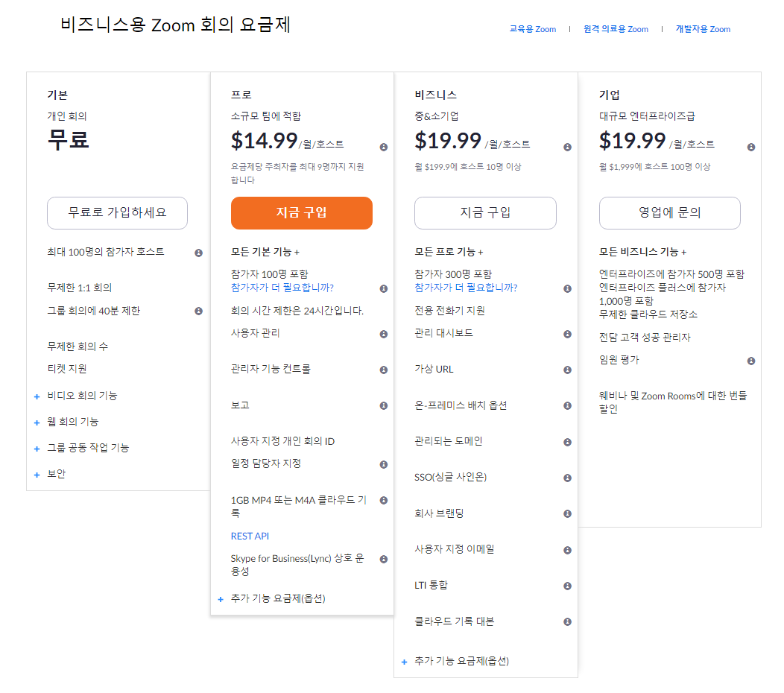Click 지금 구입 button for 비즈니스 plan
This screenshot has width=784, height=693.
pyautogui.click(x=485, y=213)
